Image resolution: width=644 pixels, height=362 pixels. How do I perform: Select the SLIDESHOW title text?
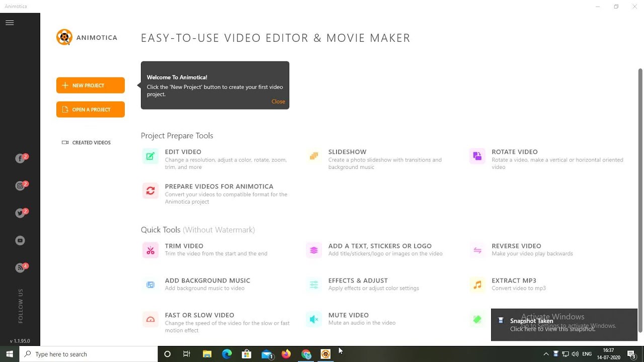click(347, 152)
